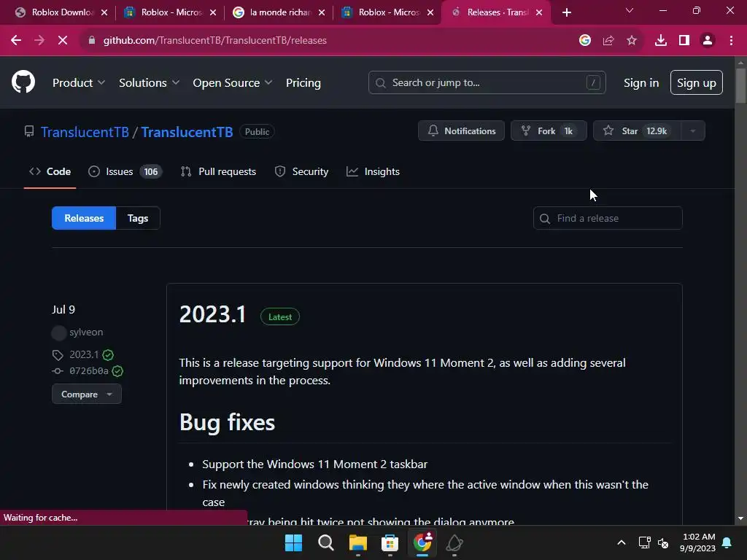Screen dimensions: 747x560
Task: Expand the star lists dropdown arrow
Action: click(x=693, y=131)
